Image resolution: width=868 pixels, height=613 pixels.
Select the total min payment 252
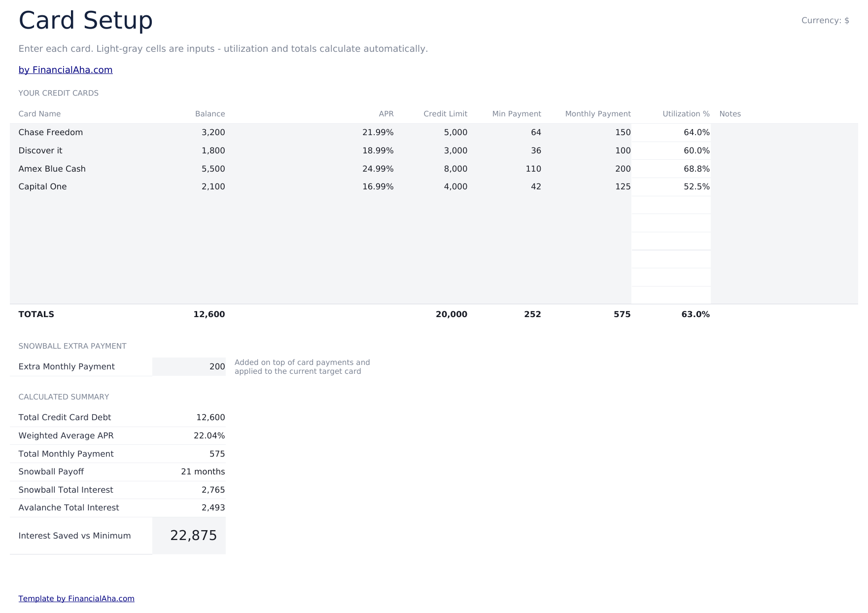533,315
